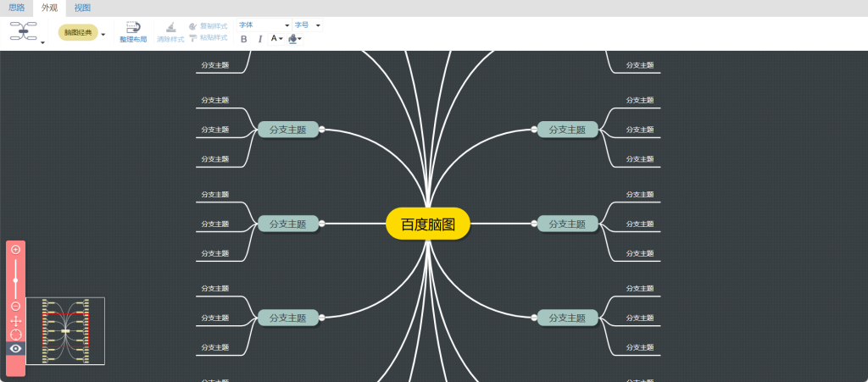Expand the layout structure dropdown arrow
The height and width of the screenshot is (382, 868).
click(x=42, y=42)
